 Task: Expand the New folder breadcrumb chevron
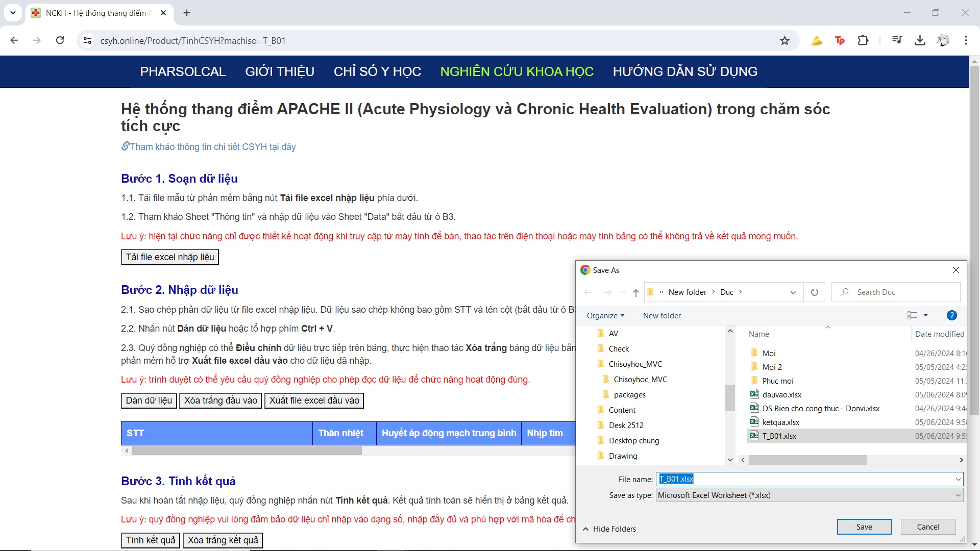pos(713,292)
